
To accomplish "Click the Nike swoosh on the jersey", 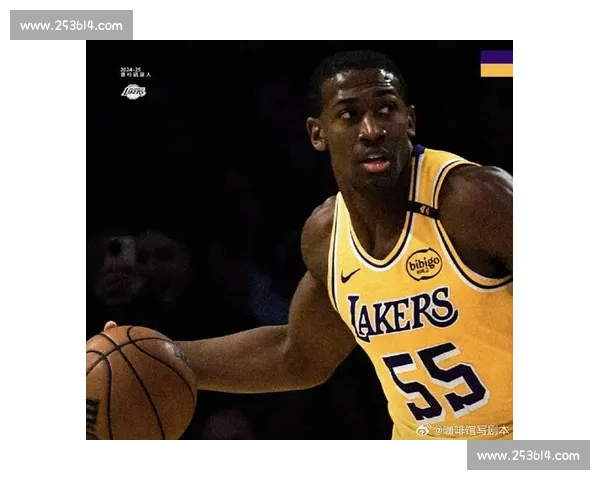I will click(x=349, y=274).
